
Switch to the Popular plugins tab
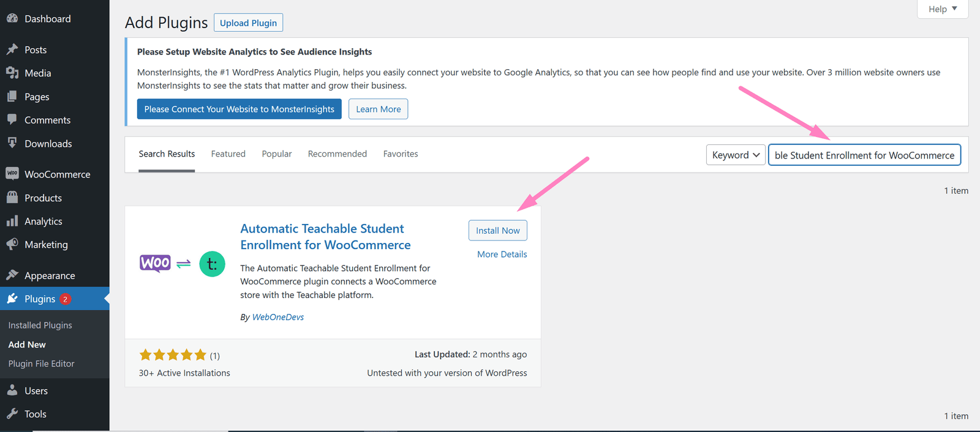pyautogui.click(x=276, y=154)
